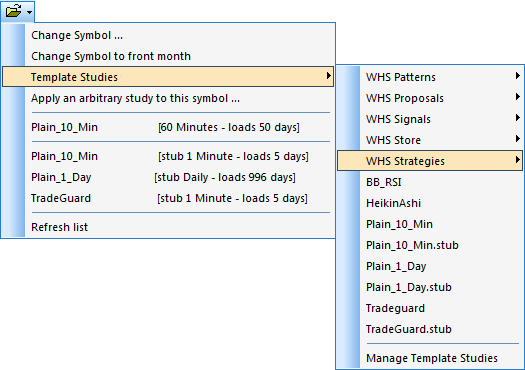Select Plain_10_Min in the template submenu
This screenshot has width=525, height=370.
(430, 224)
